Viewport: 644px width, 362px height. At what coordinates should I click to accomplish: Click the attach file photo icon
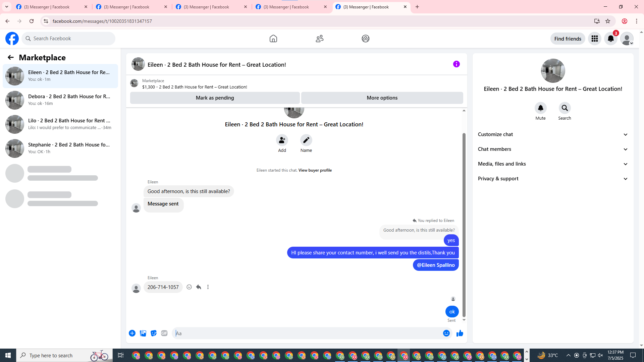coord(143,333)
